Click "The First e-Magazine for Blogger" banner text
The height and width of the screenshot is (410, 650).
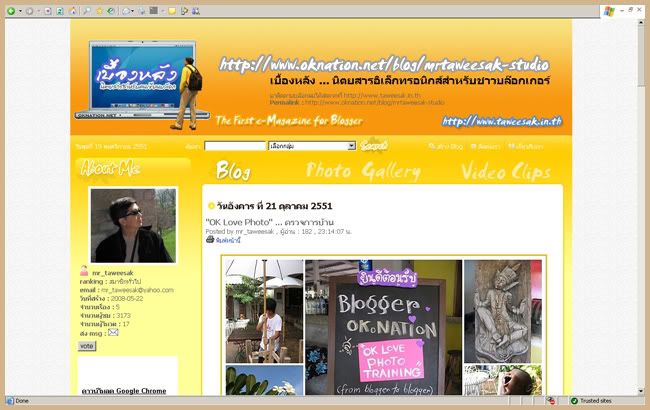289,121
